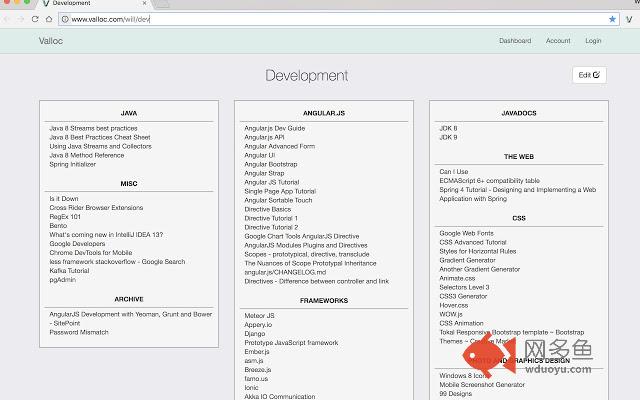Open Animate.css link
The width and height of the screenshot is (640, 400).
tap(457, 278)
